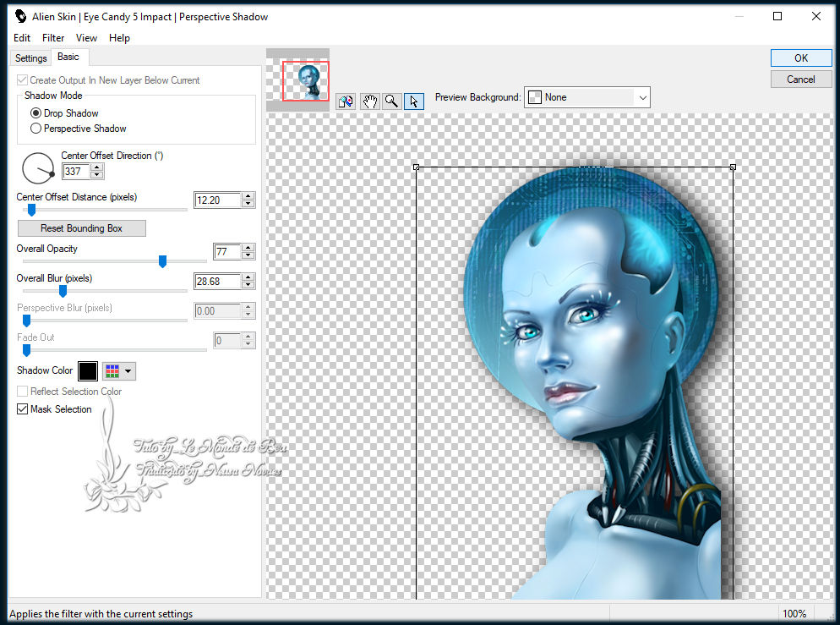Click OK to apply the filter
The width and height of the screenshot is (840, 625).
point(801,58)
